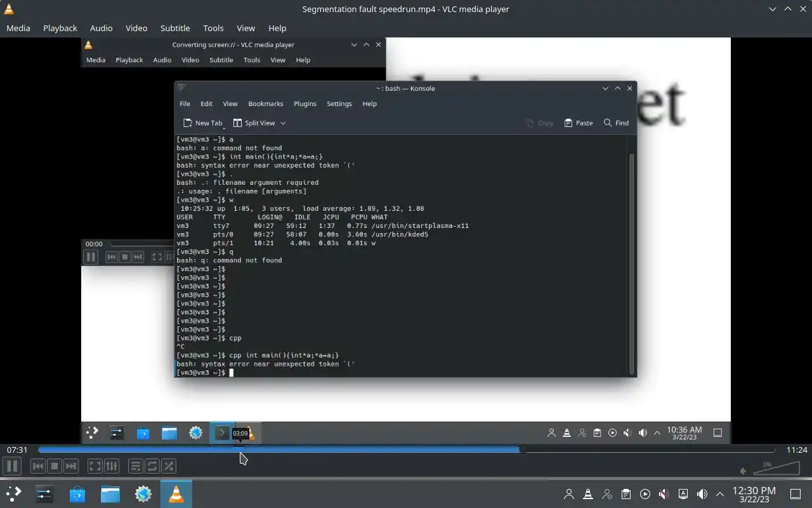Click Find in recorded Konsole toolbar
Screen dimensions: 812x508
[x=617, y=123]
